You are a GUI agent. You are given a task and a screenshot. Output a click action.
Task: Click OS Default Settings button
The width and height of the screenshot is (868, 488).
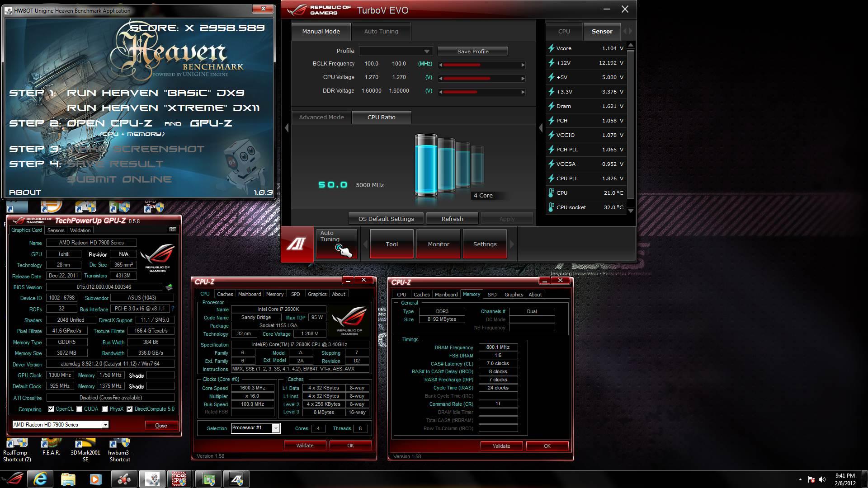click(x=386, y=219)
